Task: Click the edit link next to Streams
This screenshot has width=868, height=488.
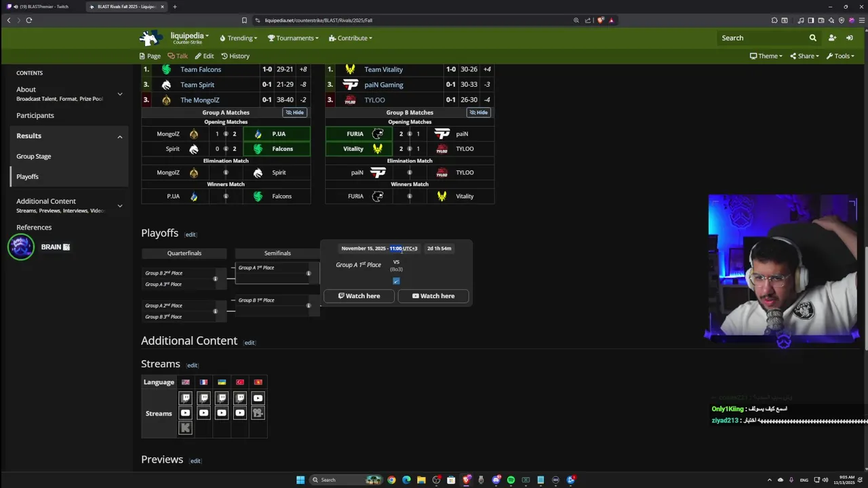Action: click(x=192, y=366)
